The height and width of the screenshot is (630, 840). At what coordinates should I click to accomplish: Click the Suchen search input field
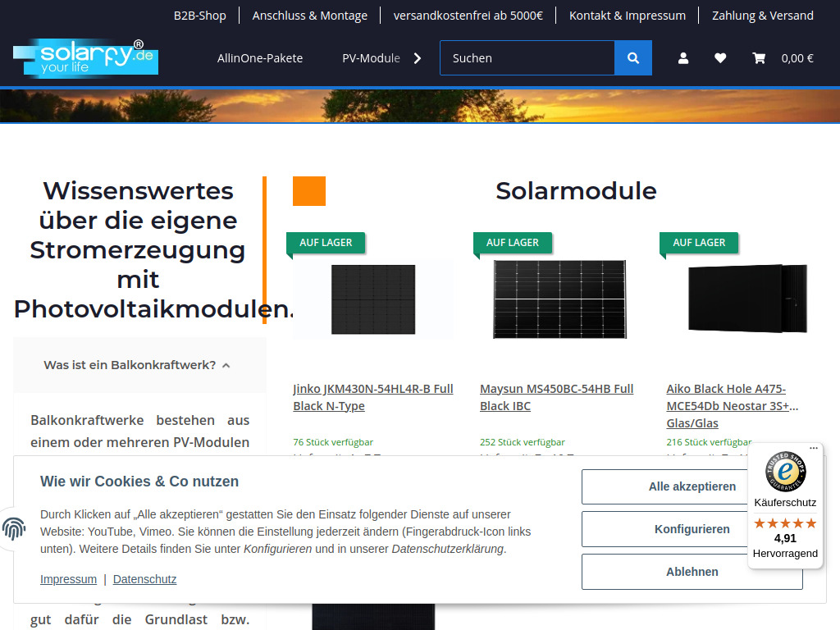pos(525,57)
